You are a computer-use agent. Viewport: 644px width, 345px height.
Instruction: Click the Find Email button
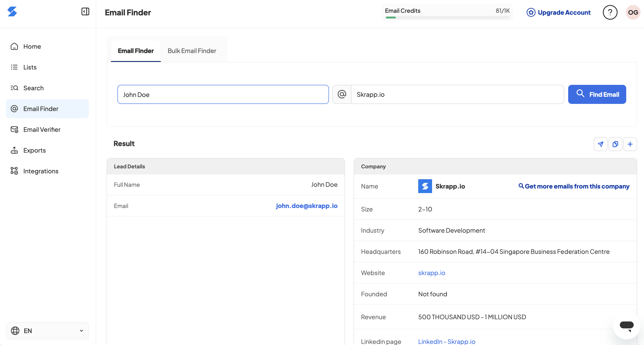[x=597, y=94]
